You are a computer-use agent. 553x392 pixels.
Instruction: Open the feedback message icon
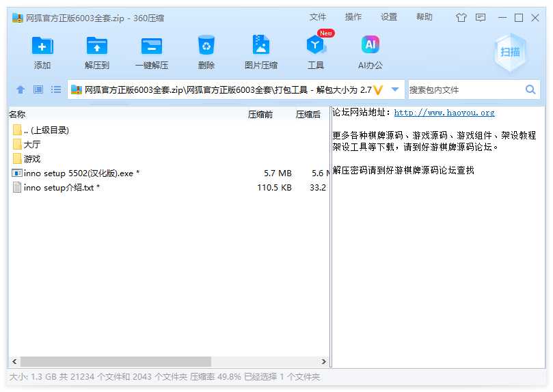coord(481,17)
